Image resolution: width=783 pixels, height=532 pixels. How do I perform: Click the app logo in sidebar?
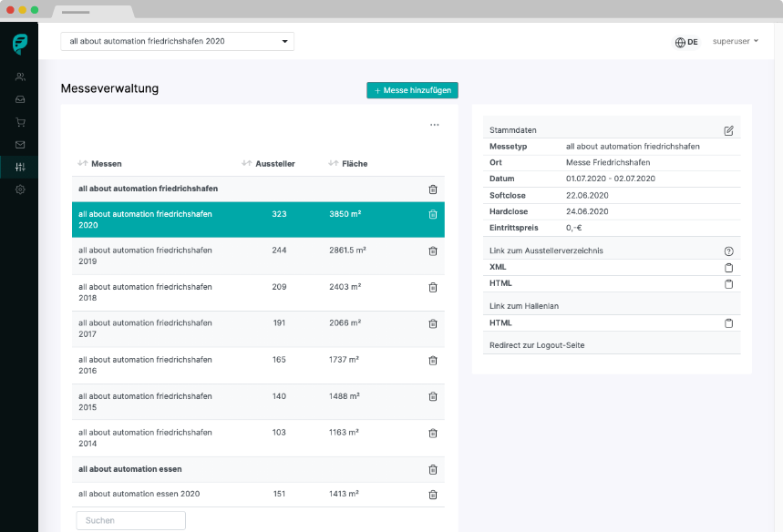[x=20, y=44]
